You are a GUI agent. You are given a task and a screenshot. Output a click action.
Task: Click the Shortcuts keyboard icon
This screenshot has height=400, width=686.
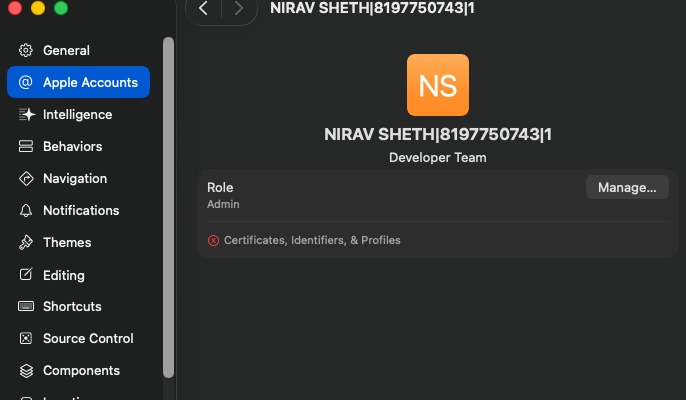26,306
